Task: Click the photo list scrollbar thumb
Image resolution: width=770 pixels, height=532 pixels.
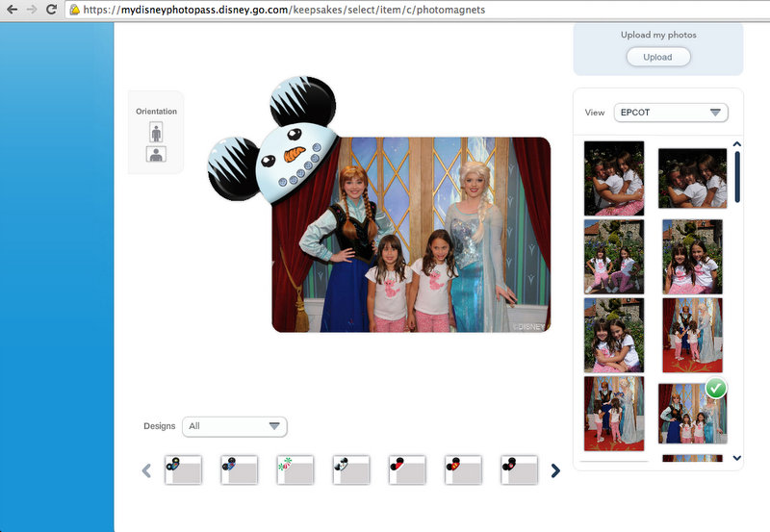Action: [x=737, y=177]
